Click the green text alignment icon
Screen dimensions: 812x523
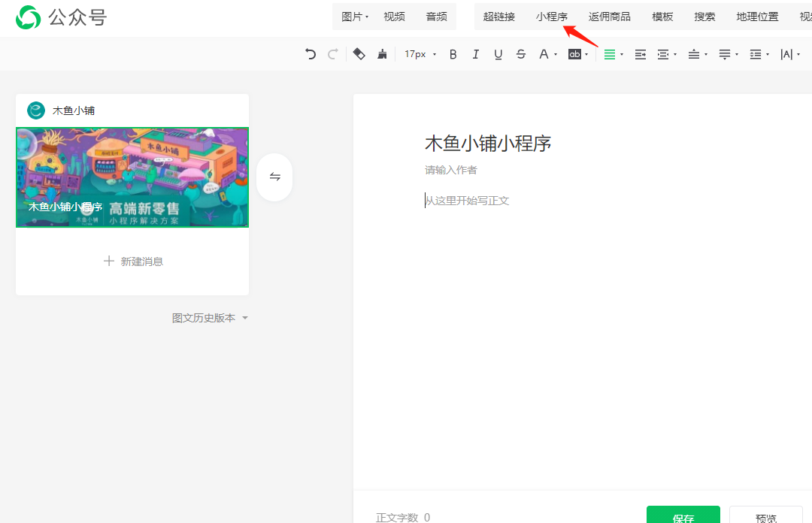click(x=610, y=54)
